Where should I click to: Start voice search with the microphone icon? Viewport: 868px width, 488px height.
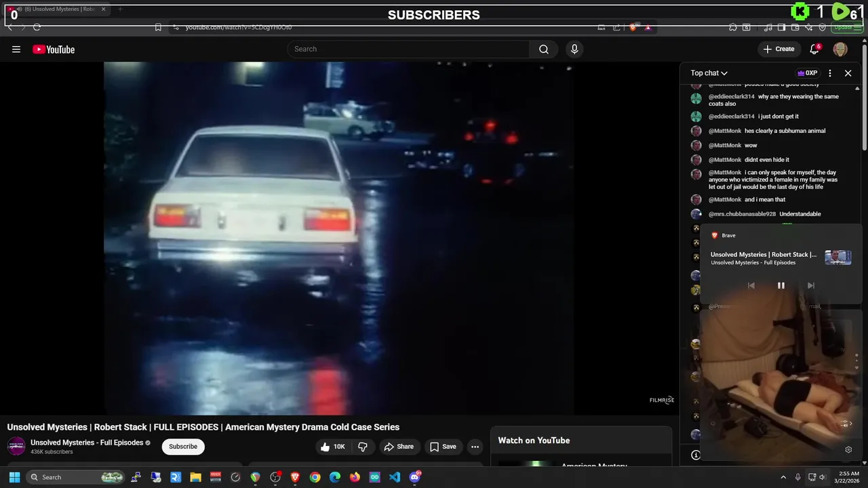click(x=574, y=49)
